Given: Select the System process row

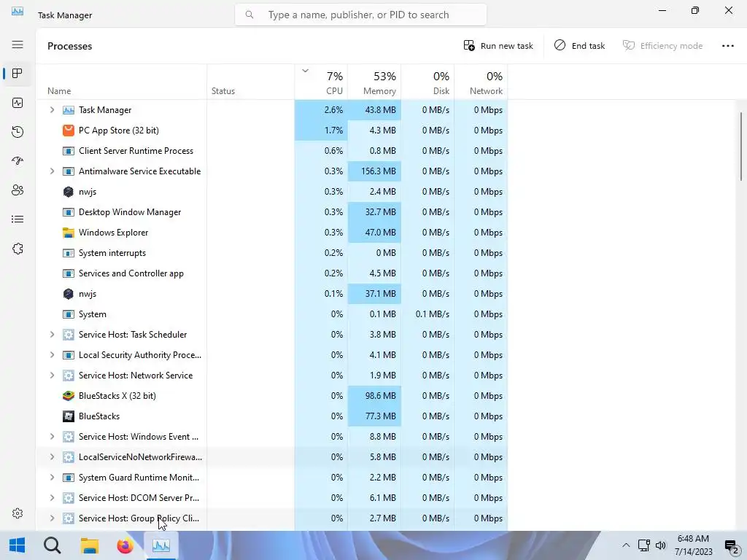Looking at the screenshot, I should (271, 314).
